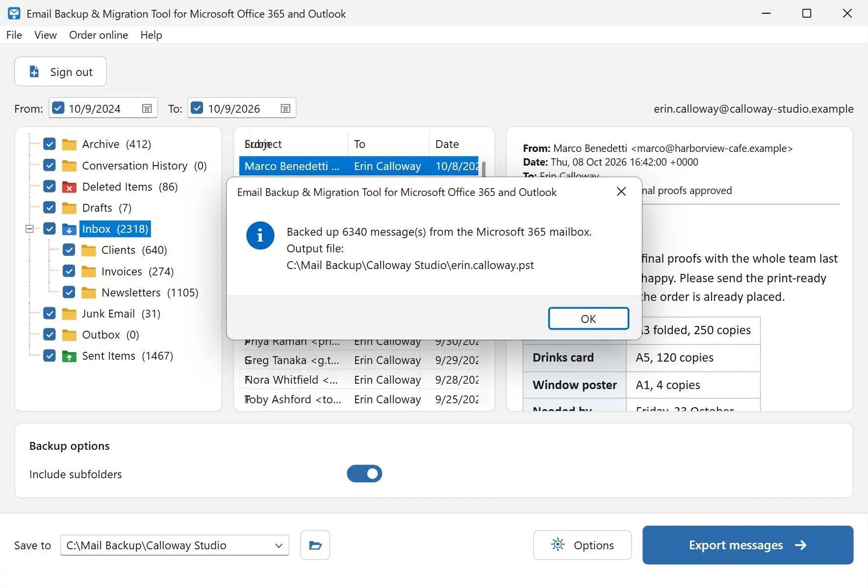
Task: Disable the From date filter checkbox
Action: [x=58, y=108]
